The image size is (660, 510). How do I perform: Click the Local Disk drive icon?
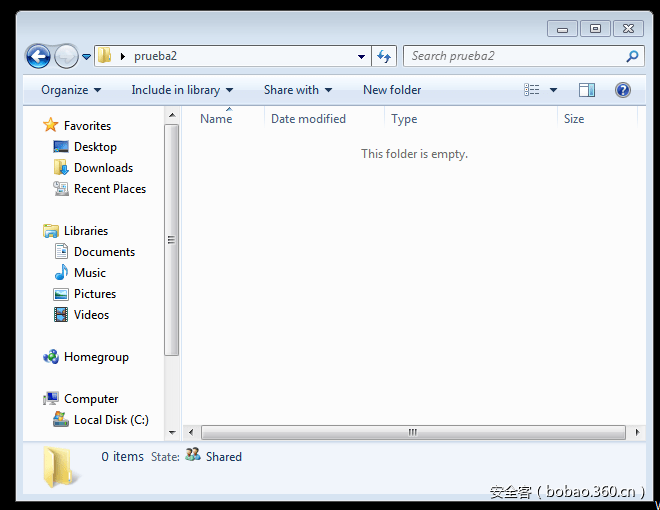tap(61, 419)
